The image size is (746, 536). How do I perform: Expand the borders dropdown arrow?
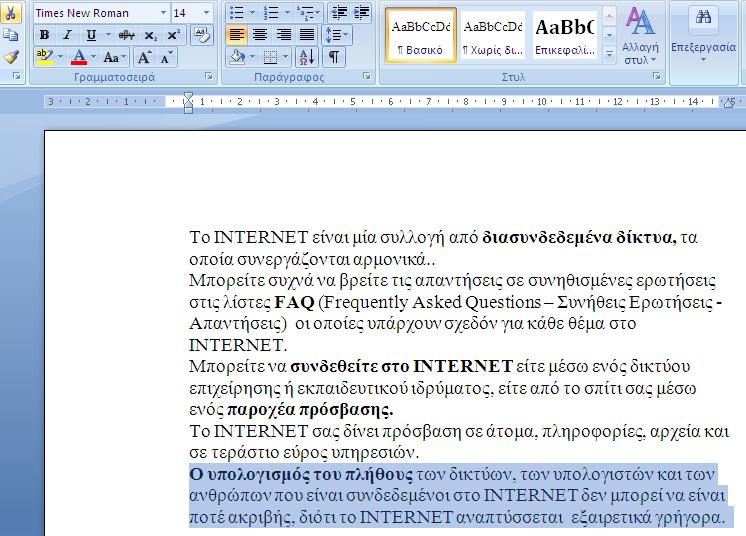click(x=285, y=58)
